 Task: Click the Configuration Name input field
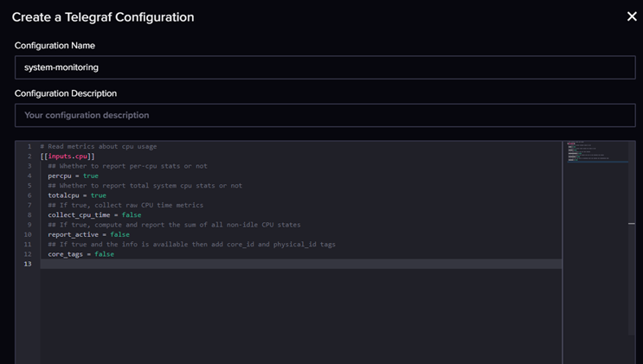pos(325,67)
